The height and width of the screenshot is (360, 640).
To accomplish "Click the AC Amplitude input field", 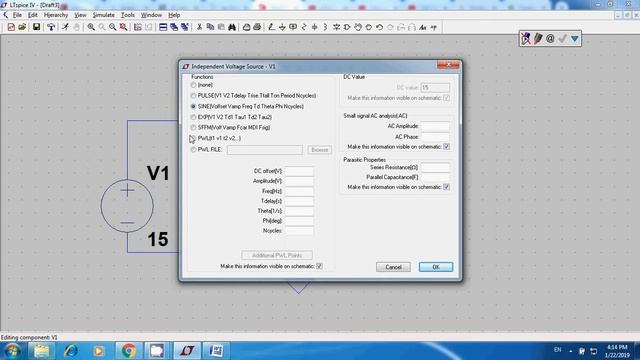I will (x=435, y=126).
